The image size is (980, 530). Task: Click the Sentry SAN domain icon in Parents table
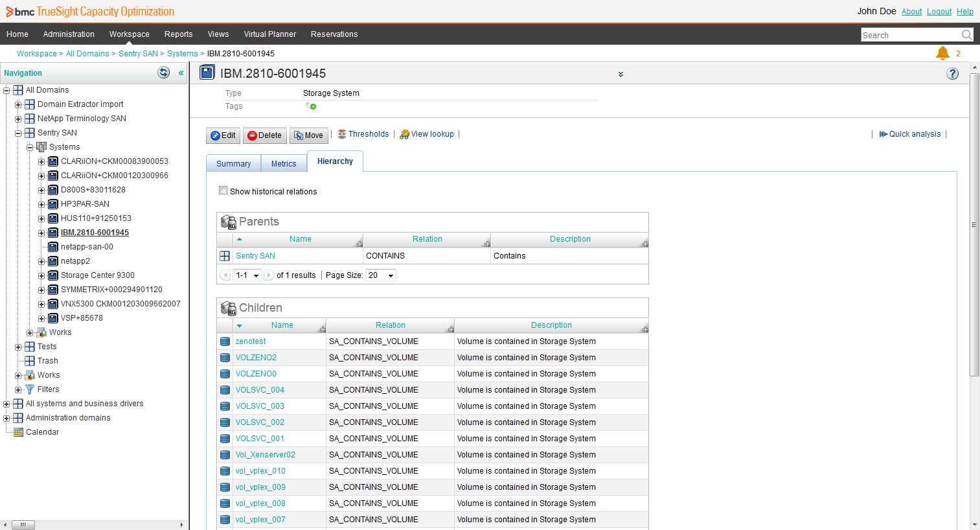pyautogui.click(x=225, y=256)
